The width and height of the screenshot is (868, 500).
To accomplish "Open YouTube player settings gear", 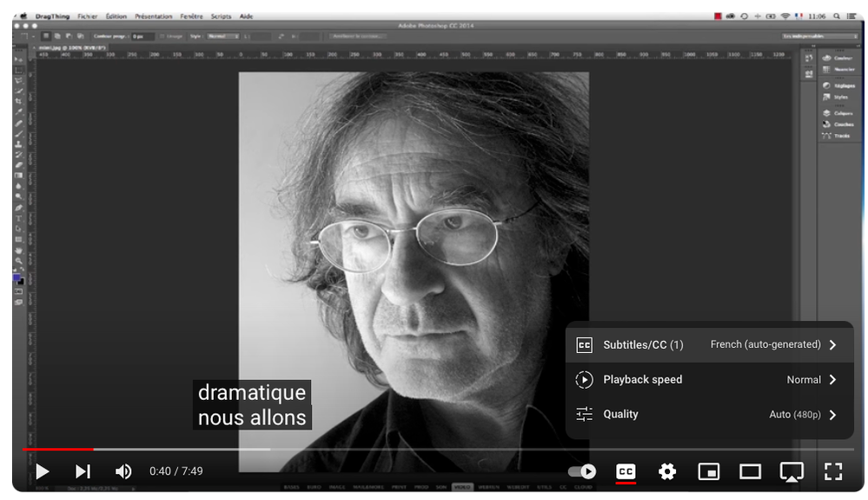I will pos(667,471).
